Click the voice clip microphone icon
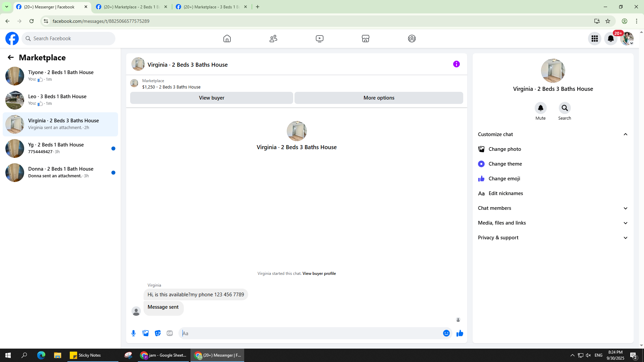 (x=133, y=333)
